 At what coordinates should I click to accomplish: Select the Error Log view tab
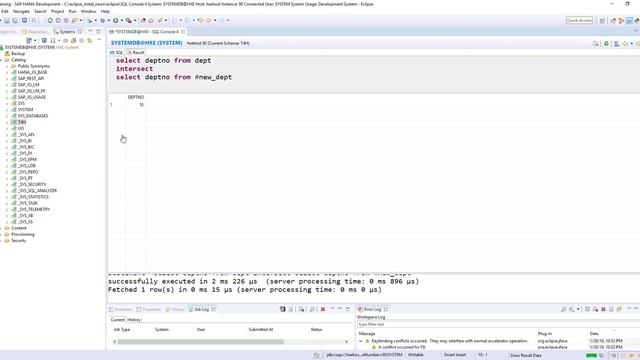[372, 309]
